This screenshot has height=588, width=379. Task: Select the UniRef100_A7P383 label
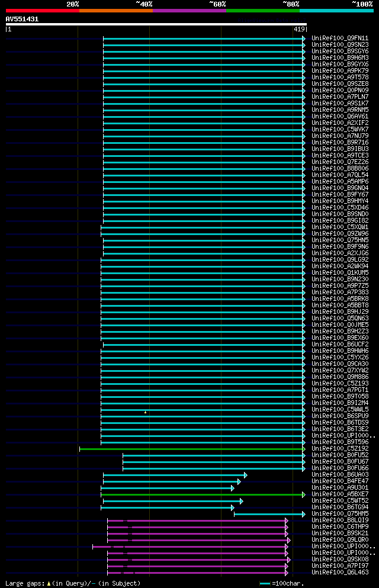coord(340,293)
